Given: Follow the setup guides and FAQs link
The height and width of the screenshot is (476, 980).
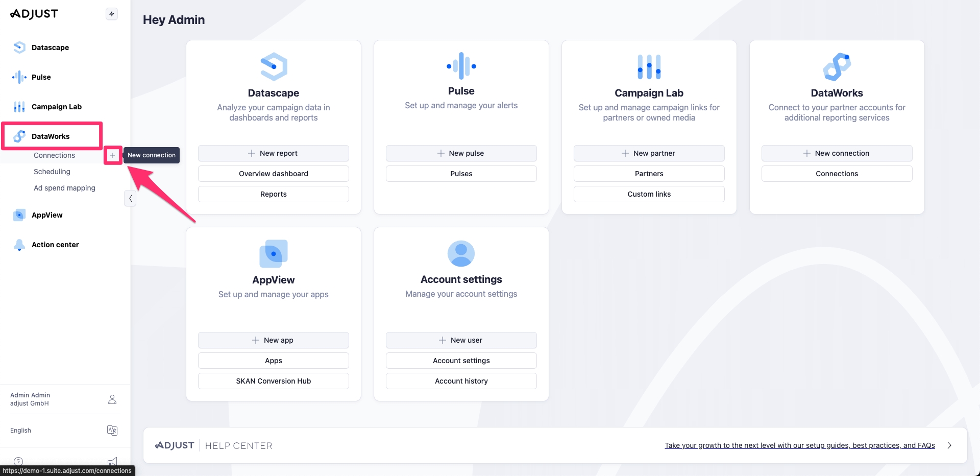Looking at the screenshot, I should point(799,445).
